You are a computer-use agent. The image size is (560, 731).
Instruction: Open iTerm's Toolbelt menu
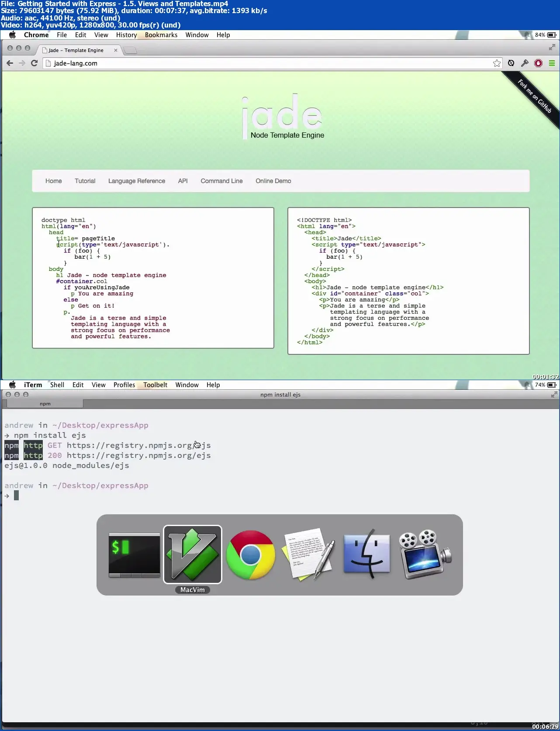pyautogui.click(x=156, y=385)
